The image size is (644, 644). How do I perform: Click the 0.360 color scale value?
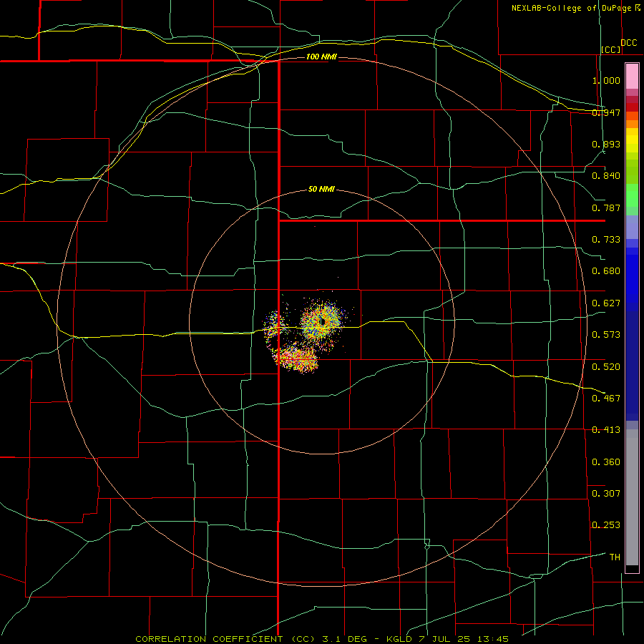pos(606,462)
